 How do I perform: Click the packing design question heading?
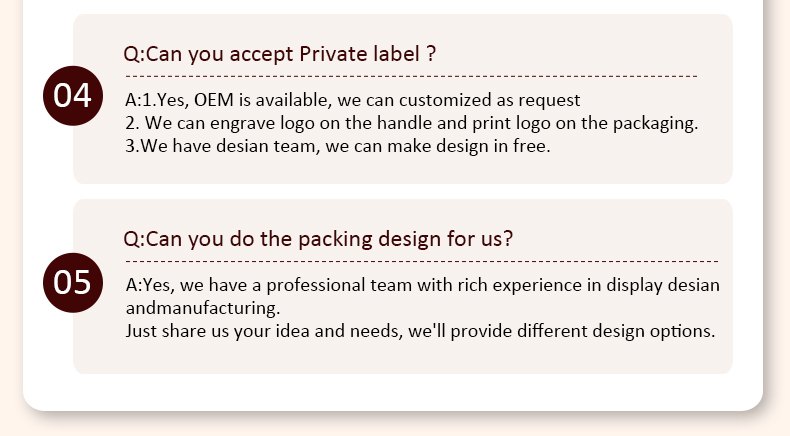pos(318,239)
